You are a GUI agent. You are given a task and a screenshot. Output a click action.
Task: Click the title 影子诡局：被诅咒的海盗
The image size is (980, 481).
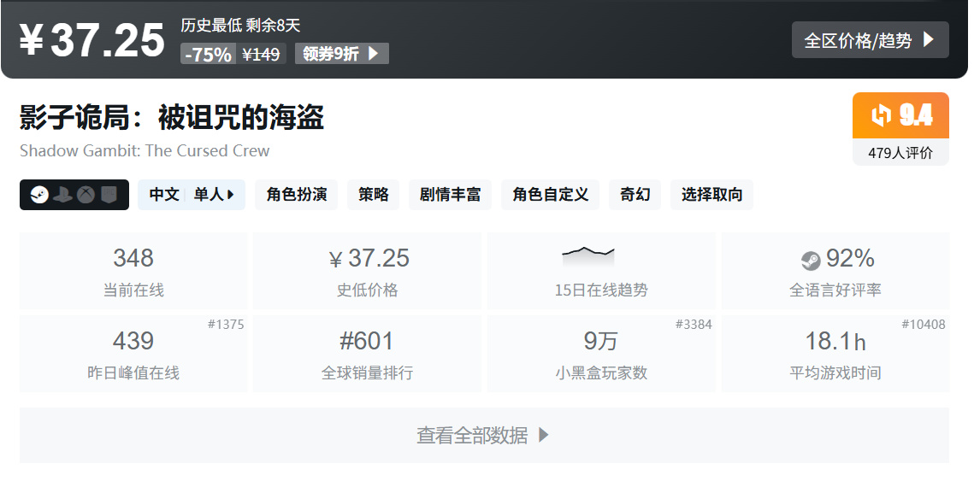pos(172,117)
